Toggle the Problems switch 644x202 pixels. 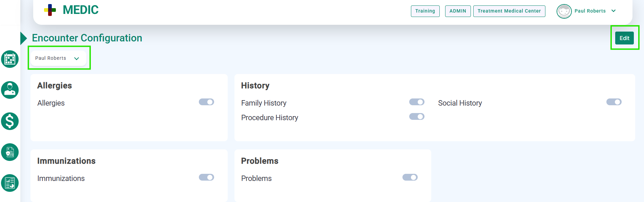410,177
